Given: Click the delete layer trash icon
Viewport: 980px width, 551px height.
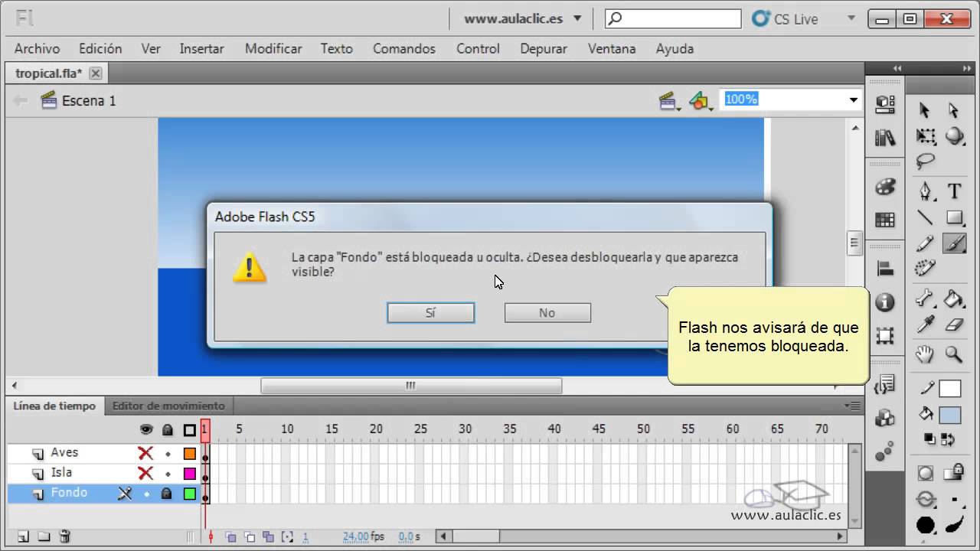Looking at the screenshot, I should point(65,536).
